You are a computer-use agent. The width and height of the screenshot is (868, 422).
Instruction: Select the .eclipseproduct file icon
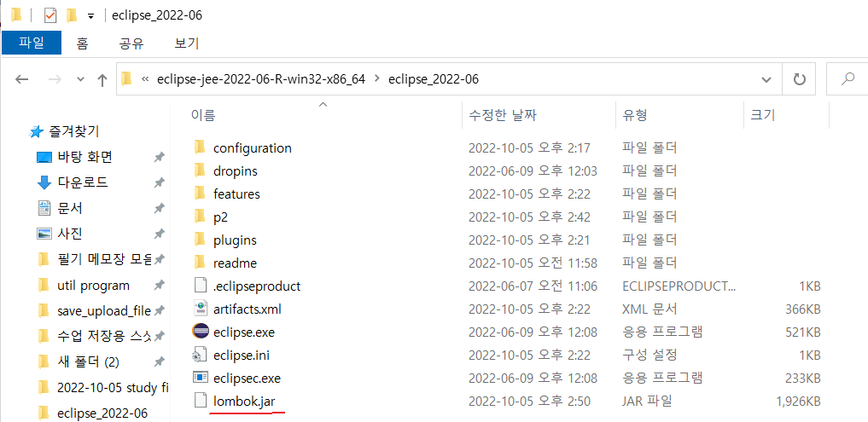click(x=200, y=286)
